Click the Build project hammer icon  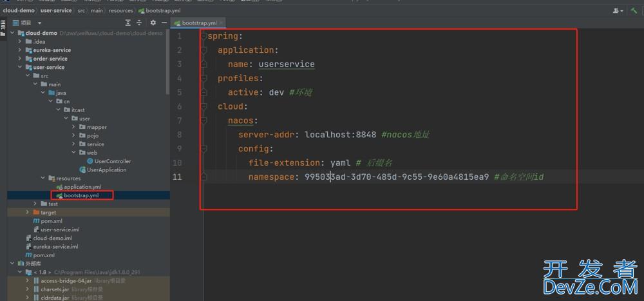click(x=634, y=11)
